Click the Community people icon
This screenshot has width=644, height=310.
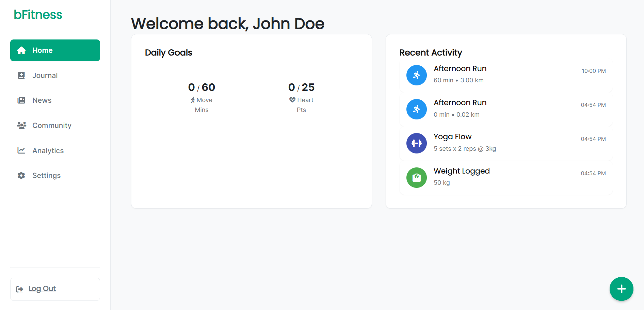click(x=21, y=125)
